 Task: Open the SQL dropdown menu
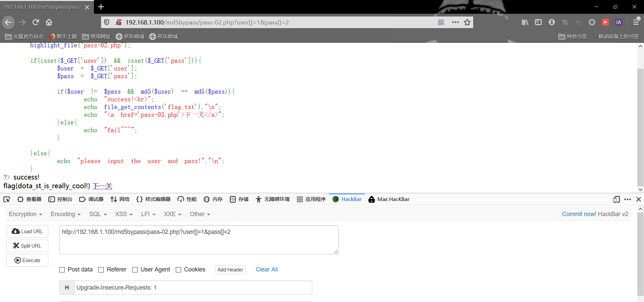tap(98, 214)
